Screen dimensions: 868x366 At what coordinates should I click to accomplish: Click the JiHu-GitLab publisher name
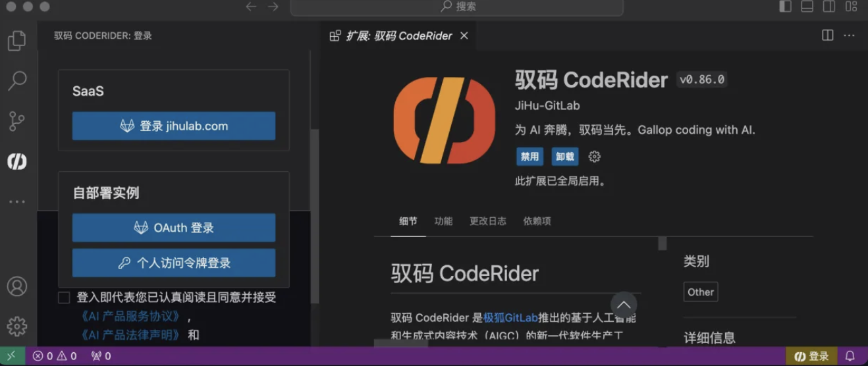point(547,105)
